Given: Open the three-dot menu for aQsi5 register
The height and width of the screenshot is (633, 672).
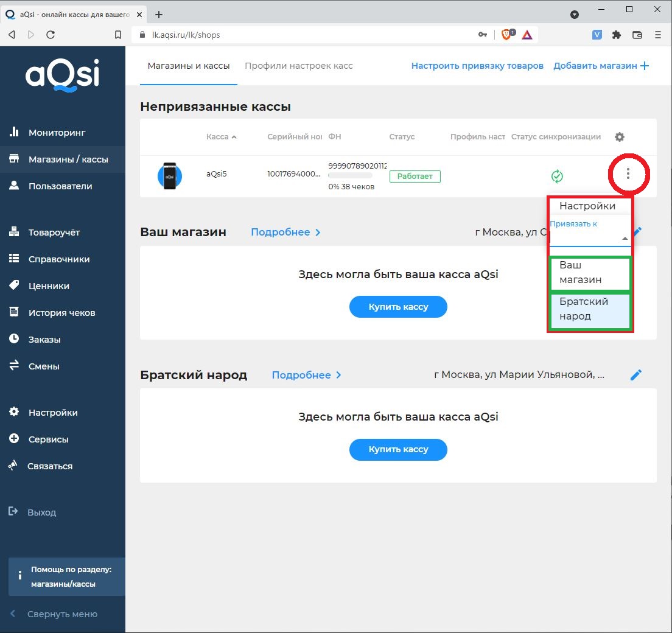Looking at the screenshot, I should (628, 175).
